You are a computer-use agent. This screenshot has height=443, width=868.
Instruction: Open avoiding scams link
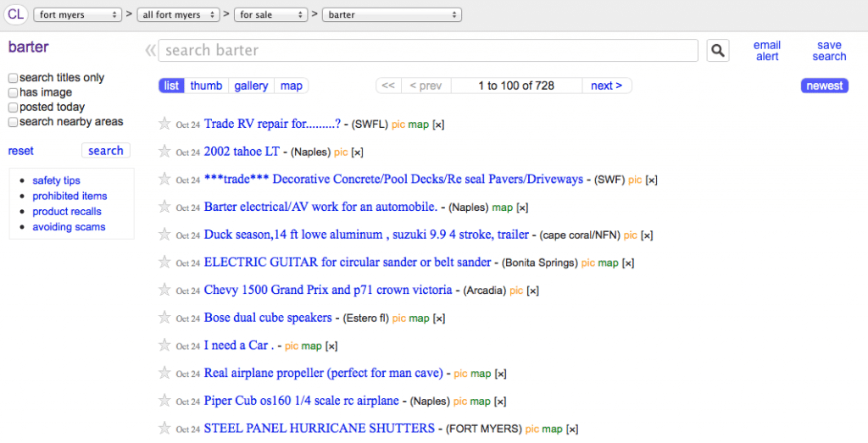click(69, 227)
